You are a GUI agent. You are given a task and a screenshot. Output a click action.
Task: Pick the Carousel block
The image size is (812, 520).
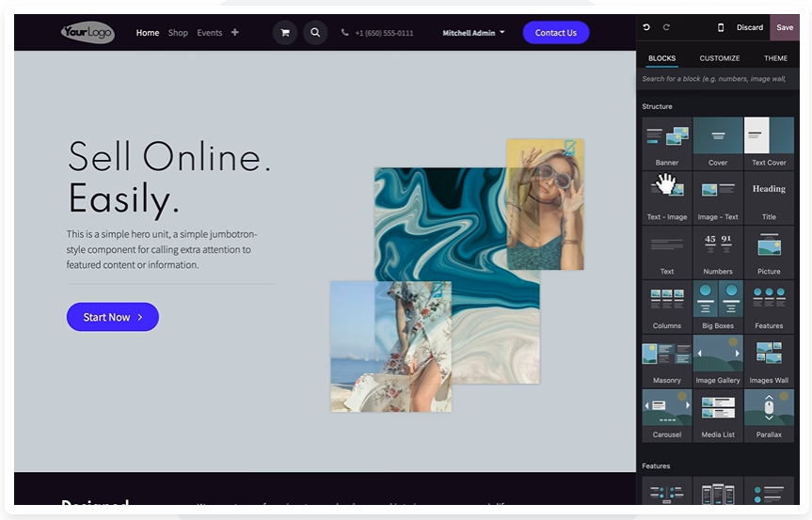pos(666,415)
